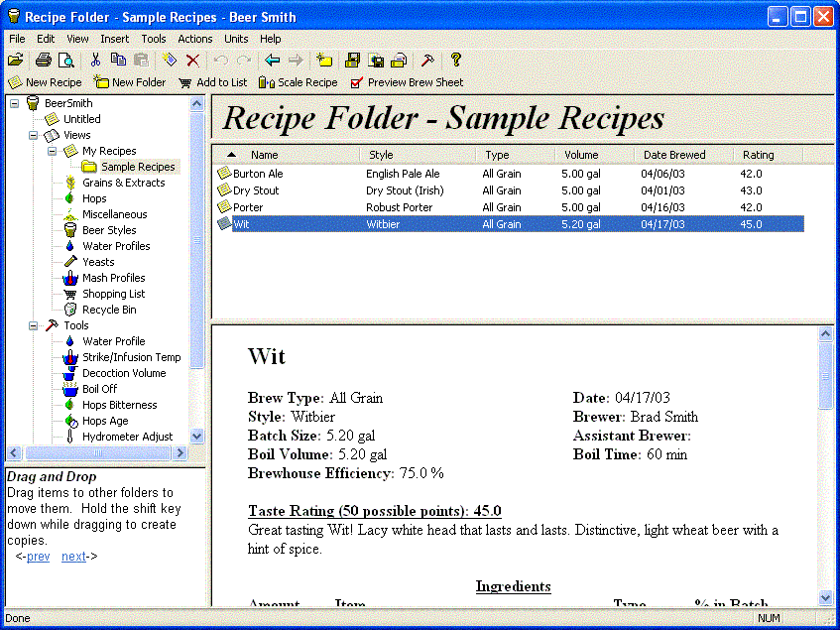This screenshot has width=840, height=630.
Task: Click the Cut scissors icon
Action: [x=95, y=61]
